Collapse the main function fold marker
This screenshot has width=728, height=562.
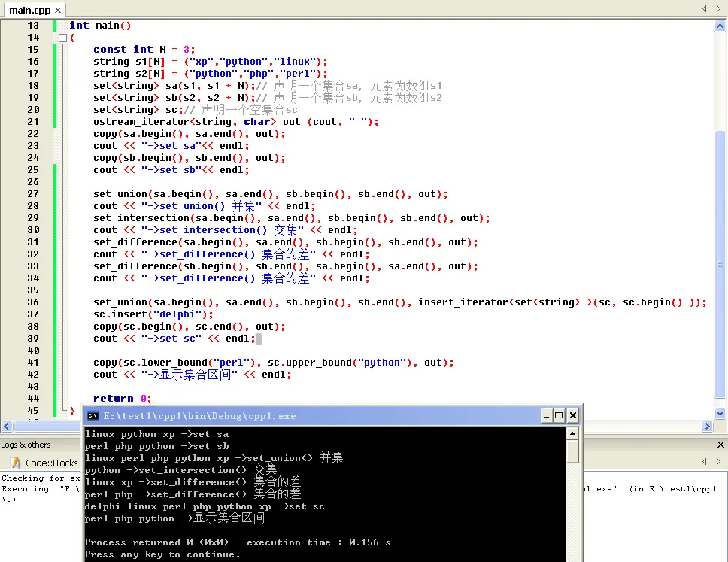(x=62, y=38)
